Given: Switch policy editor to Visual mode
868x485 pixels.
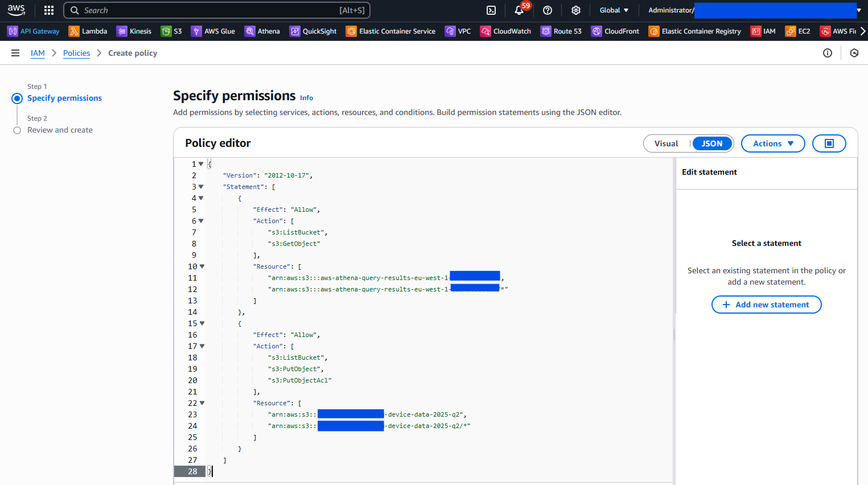Looking at the screenshot, I should (x=666, y=143).
